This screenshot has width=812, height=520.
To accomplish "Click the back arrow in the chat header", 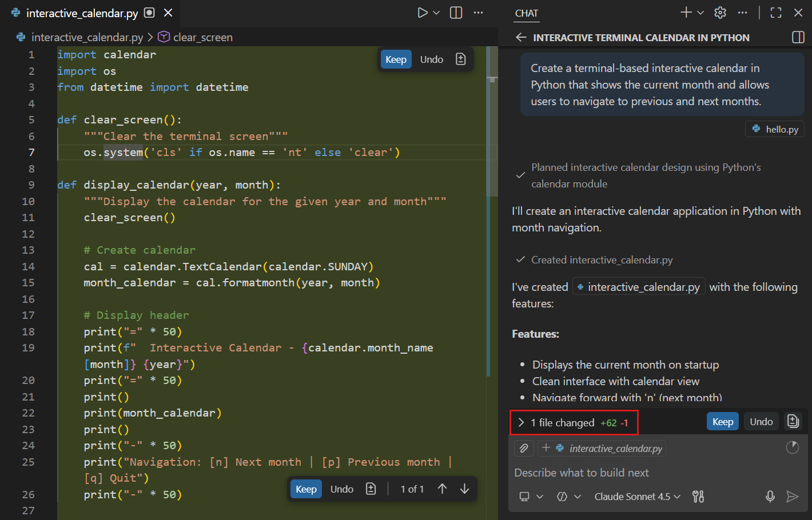I will pyautogui.click(x=521, y=37).
